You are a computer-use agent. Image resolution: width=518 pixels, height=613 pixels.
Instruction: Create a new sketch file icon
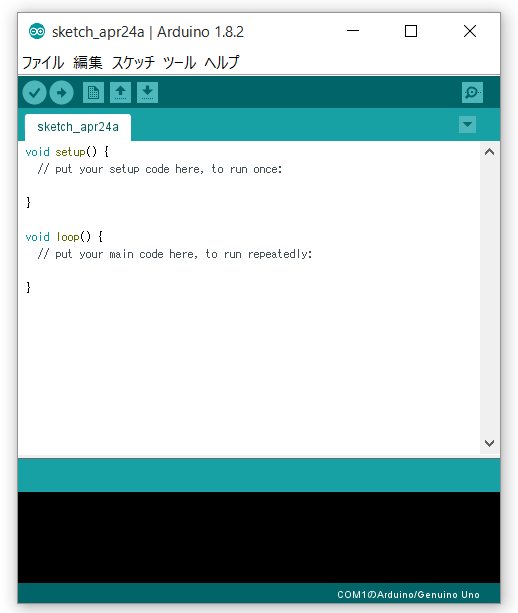(93, 93)
